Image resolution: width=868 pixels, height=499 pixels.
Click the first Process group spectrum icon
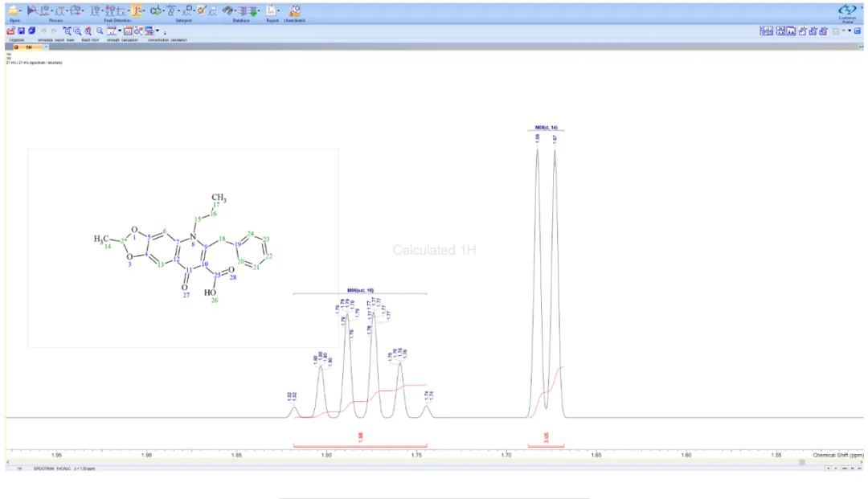coord(33,10)
